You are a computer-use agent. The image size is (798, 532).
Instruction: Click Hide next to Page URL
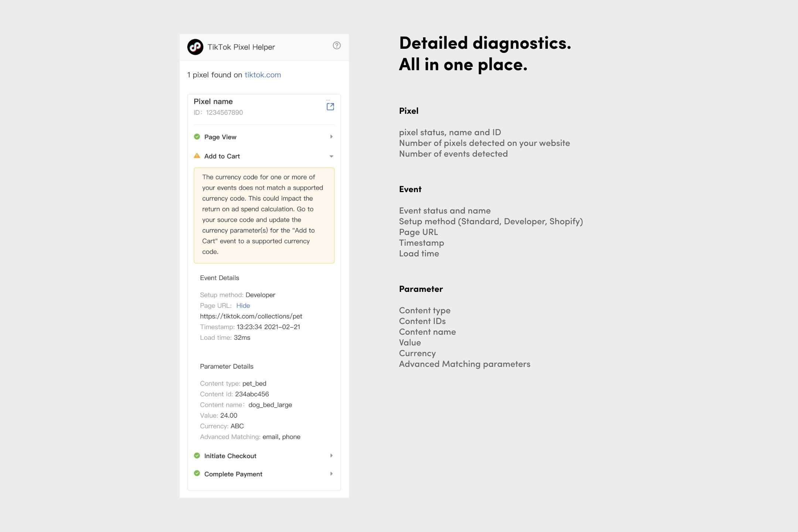click(243, 306)
